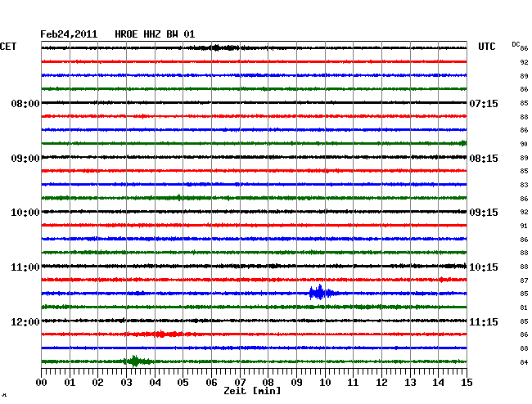The image size is (532, 404).
Task: Select the 04 minute axis tick label
Action: tap(155, 383)
